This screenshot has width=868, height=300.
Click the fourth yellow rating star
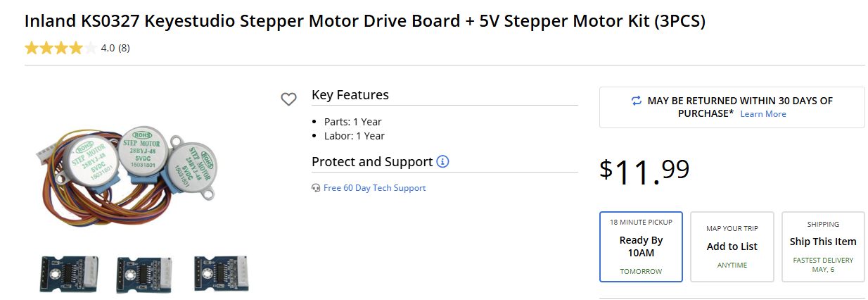pyautogui.click(x=76, y=48)
